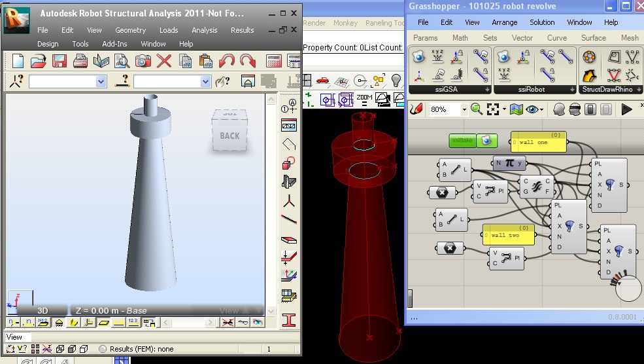Click the red X delete icon
The width and height of the screenshot is (644, 364).
coord(164,62)
